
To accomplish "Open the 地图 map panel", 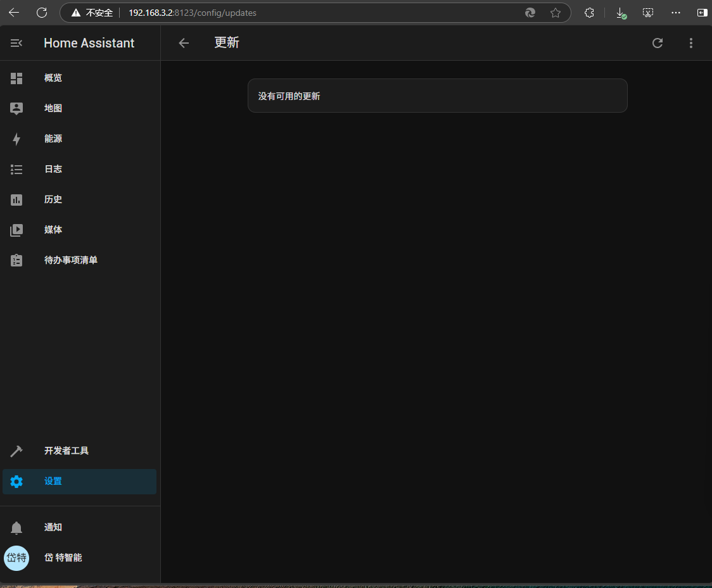I will pos(53,108).
